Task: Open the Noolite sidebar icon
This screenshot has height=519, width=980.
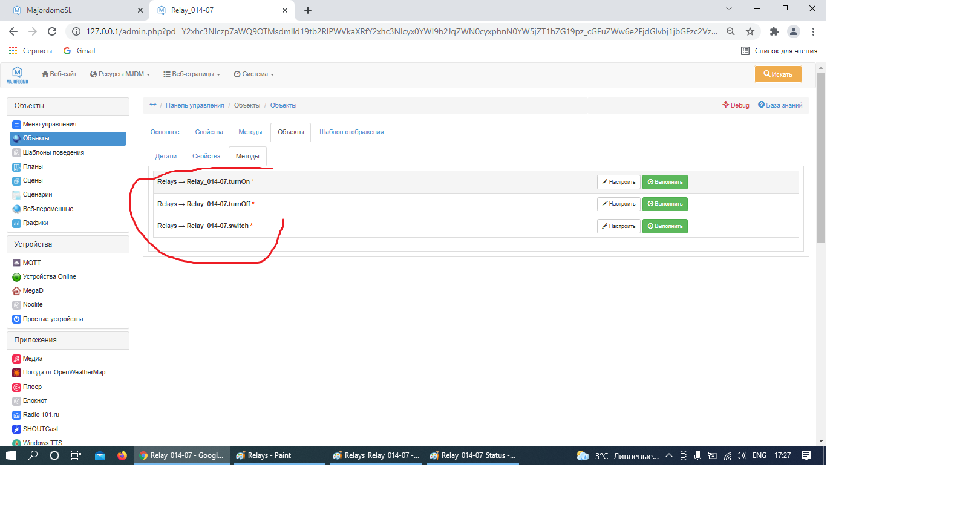Action: tap(16, 305)
